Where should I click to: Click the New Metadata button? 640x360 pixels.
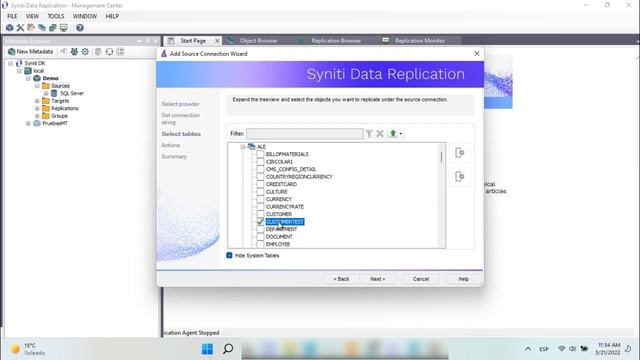(x=31, y=51)
